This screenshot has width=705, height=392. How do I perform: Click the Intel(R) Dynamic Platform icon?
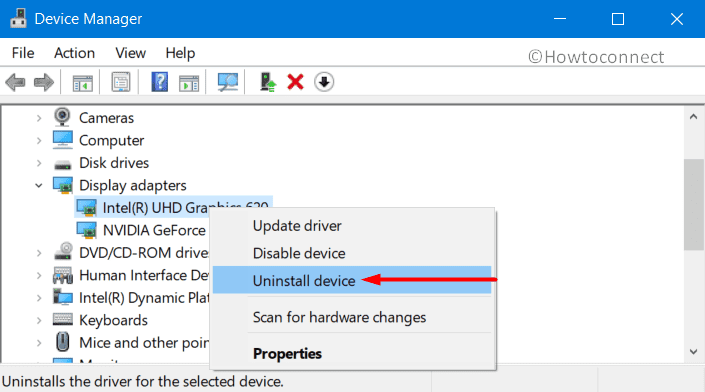click(x=62, y=297)
